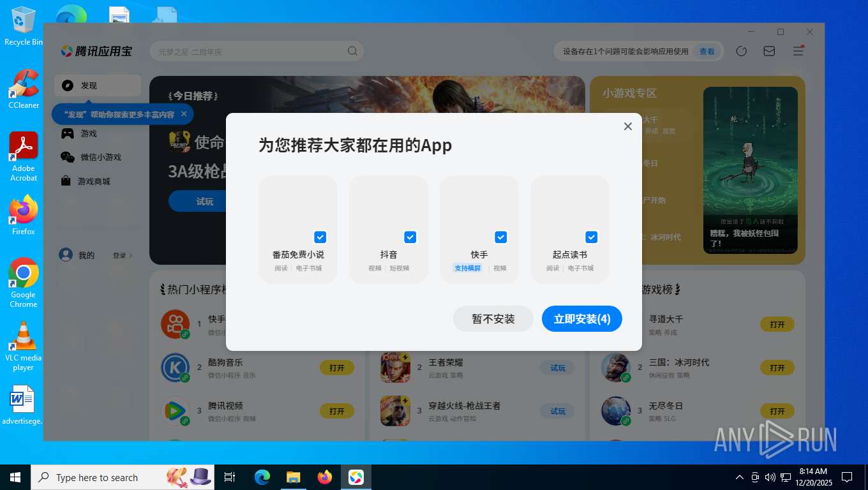Click the refresh circle icon in header
The width and height of the screenshot is (868, 490).
(742, 51)
